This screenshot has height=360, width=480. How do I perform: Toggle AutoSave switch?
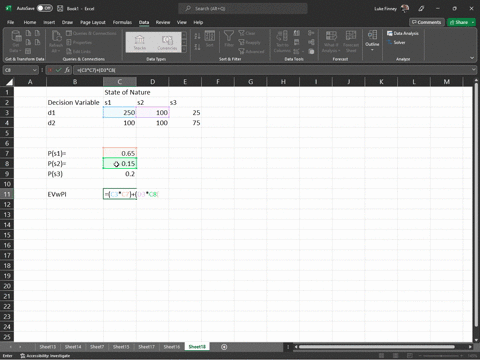[x=45, y=8]
